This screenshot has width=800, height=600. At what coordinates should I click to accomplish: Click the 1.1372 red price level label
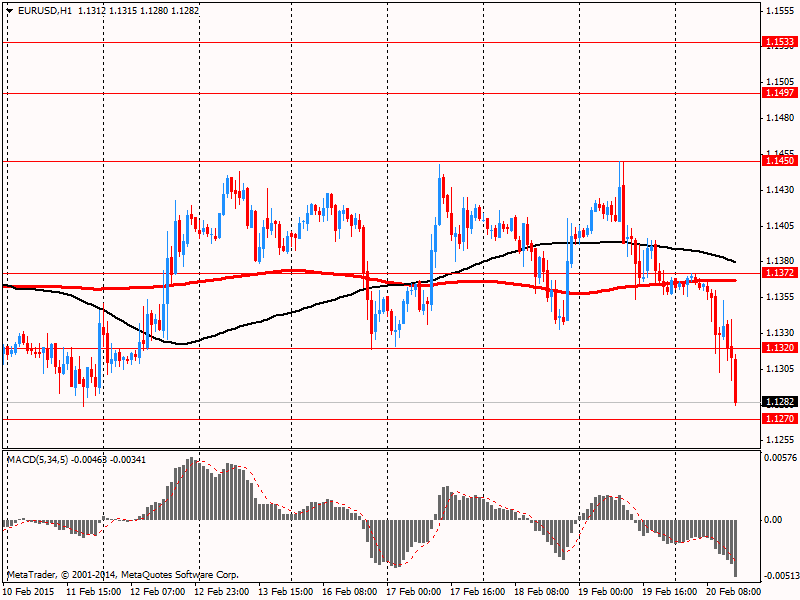[x=779, y=273]
